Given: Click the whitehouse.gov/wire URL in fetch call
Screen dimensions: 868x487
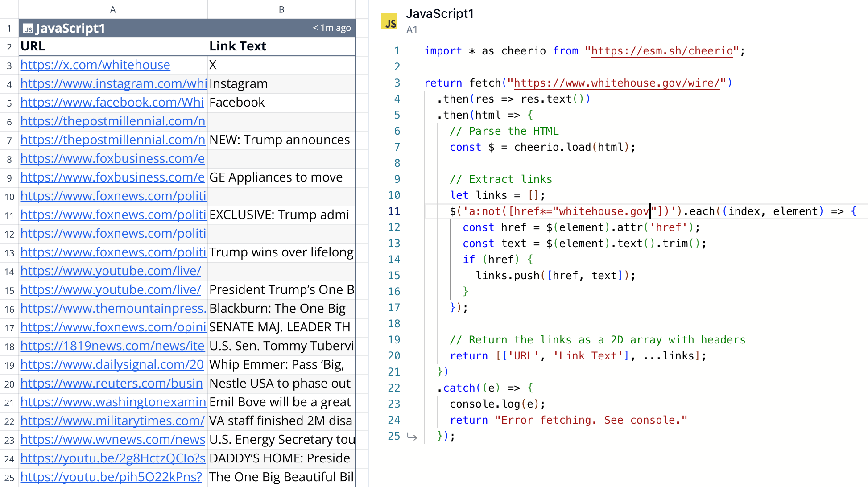Looking at the screenshot, I should [x=617, y=83].
